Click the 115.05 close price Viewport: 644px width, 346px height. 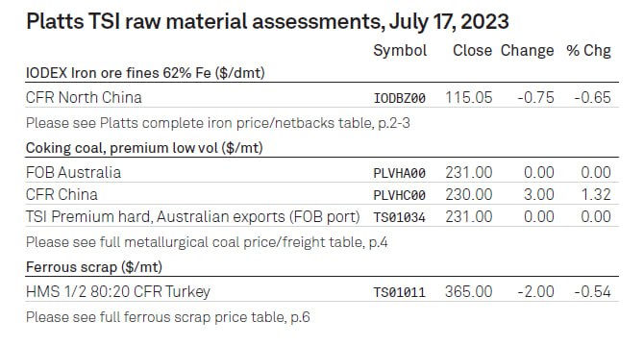(x=469, y=98)
